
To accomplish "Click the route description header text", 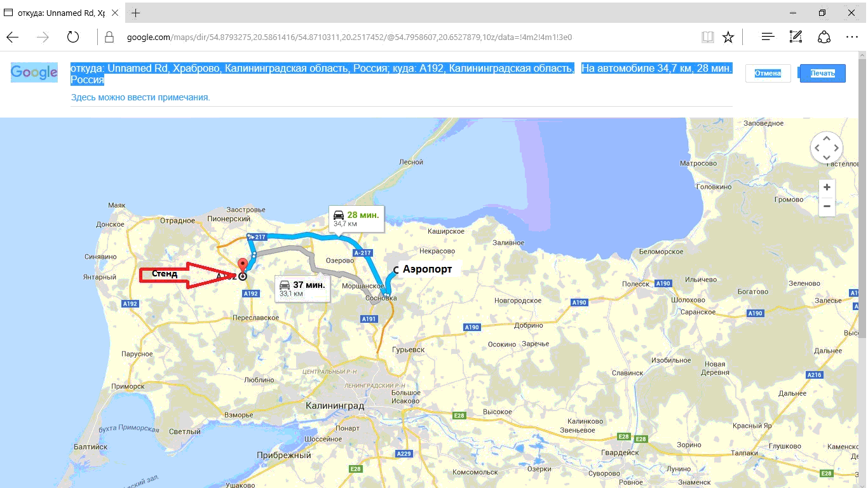I will [x=322, y=74].
